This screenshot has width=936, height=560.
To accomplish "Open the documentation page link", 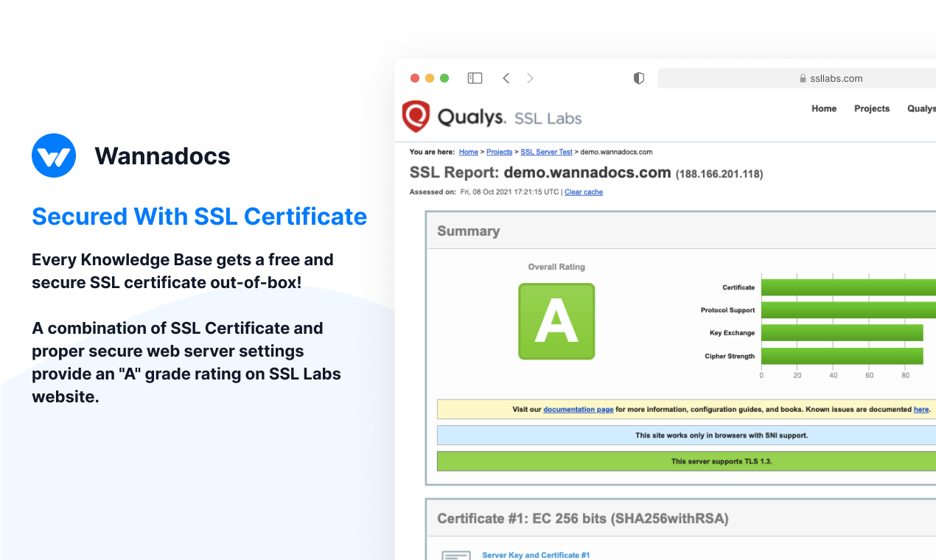I will pos(579,410).
